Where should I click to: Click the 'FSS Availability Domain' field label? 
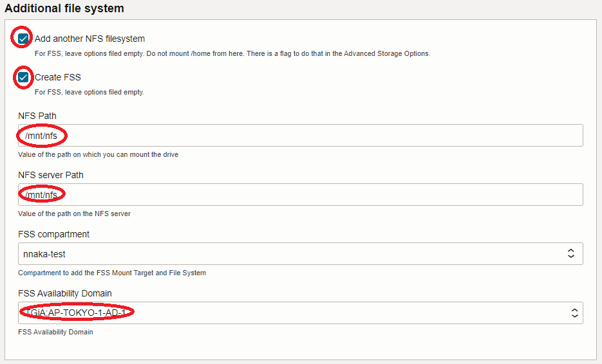66,293
